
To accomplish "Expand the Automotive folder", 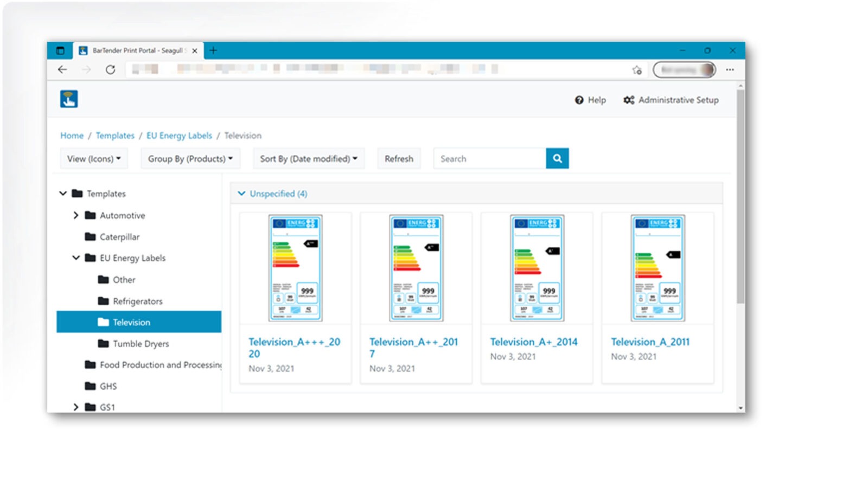I will pos(76,215).
